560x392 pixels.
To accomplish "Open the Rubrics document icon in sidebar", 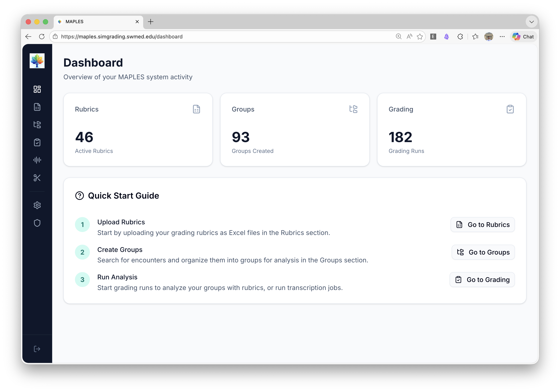I will pyautogui.click(x=37, y=107).
